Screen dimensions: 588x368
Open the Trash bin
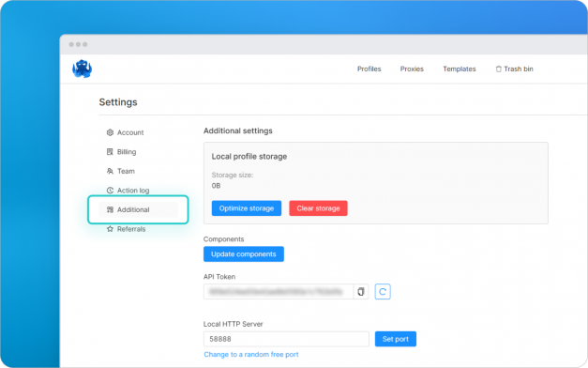(515, 69)
